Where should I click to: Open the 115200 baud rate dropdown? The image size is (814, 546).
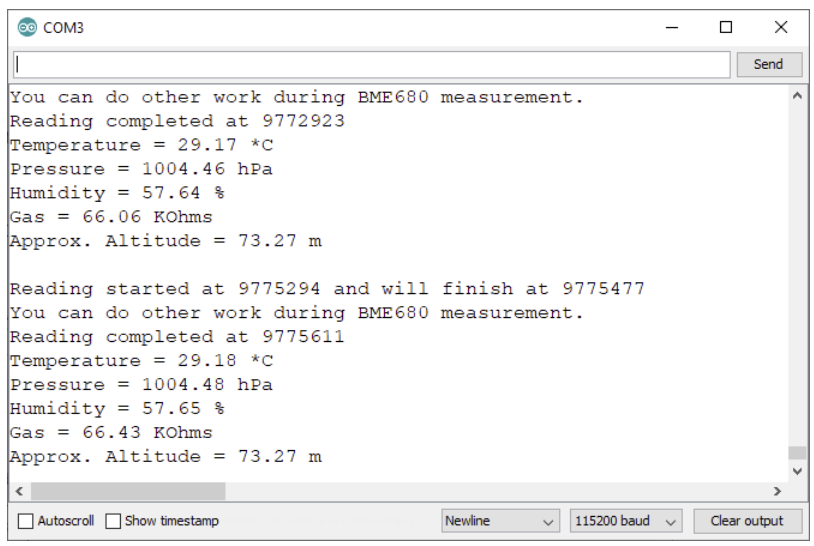point(625,521)
